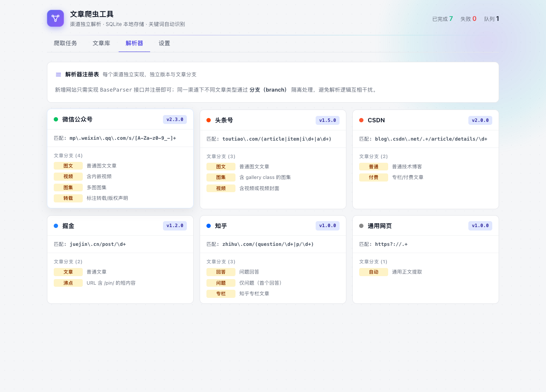
Task: Click the v1.2.0 version badge on 掘金
Action: pyautogui.click(x=175, y=226)
